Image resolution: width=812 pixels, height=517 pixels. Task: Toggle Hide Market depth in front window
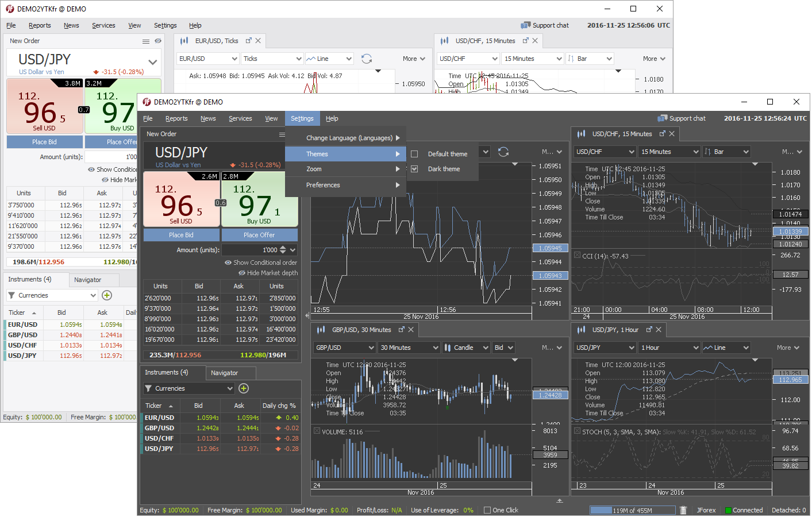242,273
